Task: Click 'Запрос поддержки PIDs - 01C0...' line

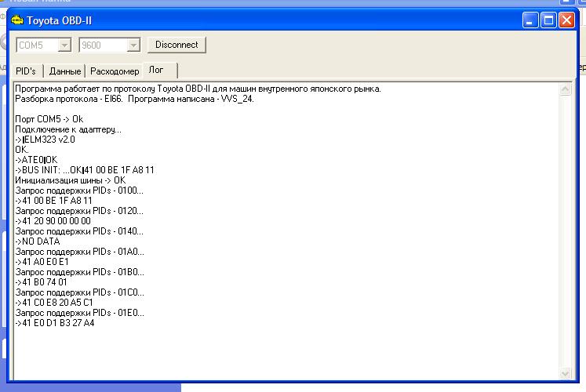Action: click(x=79, y=292)
